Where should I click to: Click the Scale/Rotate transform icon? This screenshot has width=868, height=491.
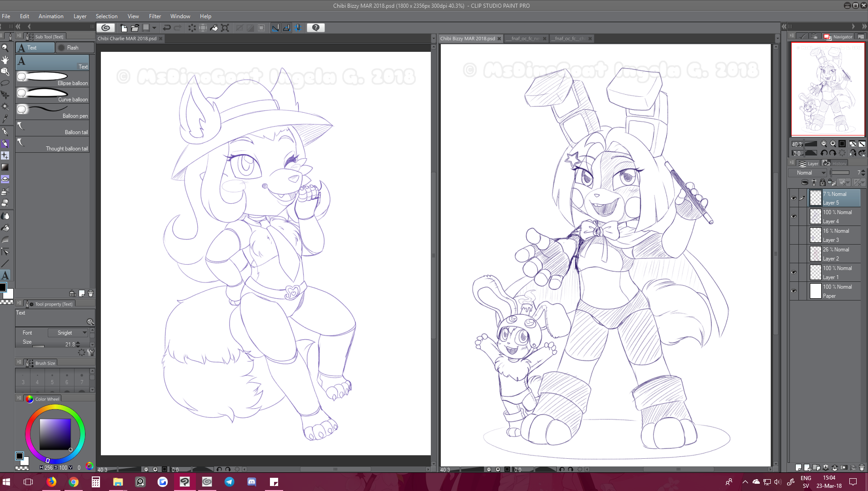pos(225,28)
